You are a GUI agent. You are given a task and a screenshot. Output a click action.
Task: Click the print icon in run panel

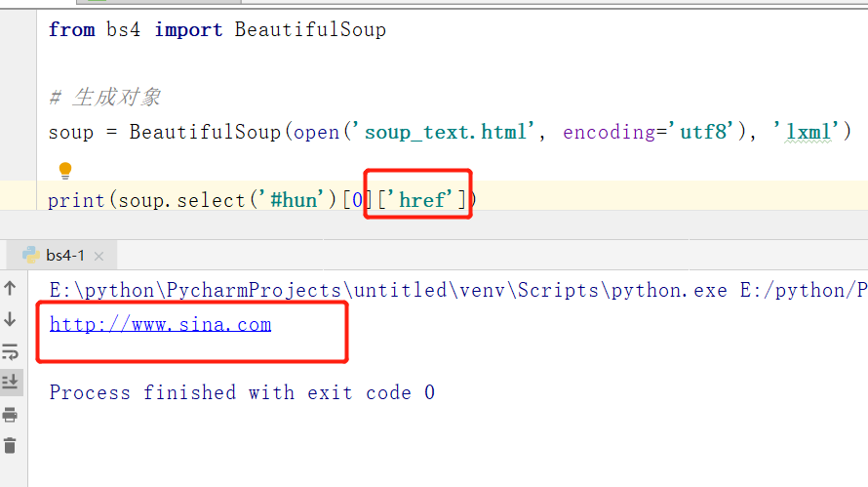tap(10, 415)
